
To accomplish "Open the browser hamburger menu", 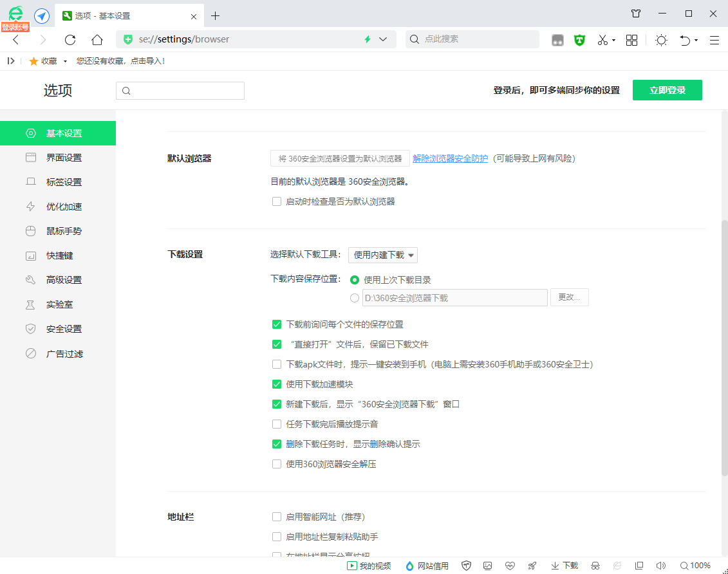I will pos(714,40).
